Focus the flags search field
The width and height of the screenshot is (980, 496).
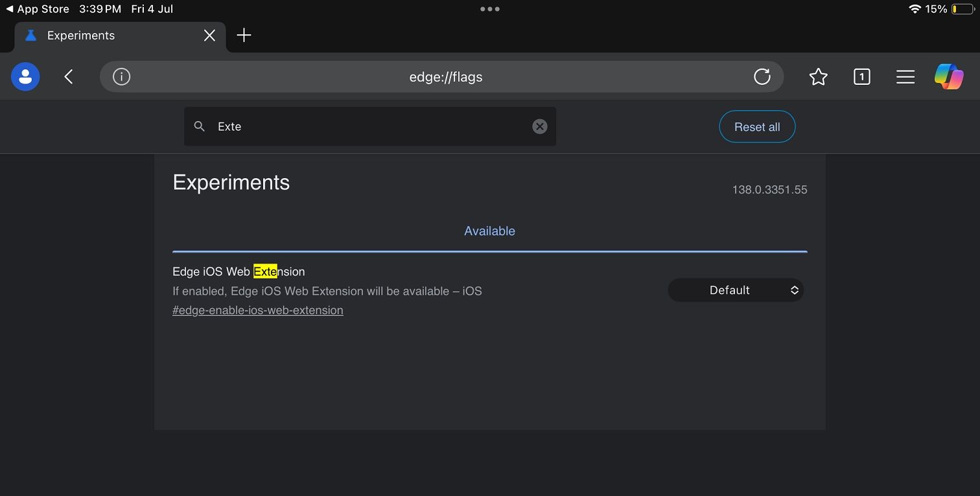369,127
